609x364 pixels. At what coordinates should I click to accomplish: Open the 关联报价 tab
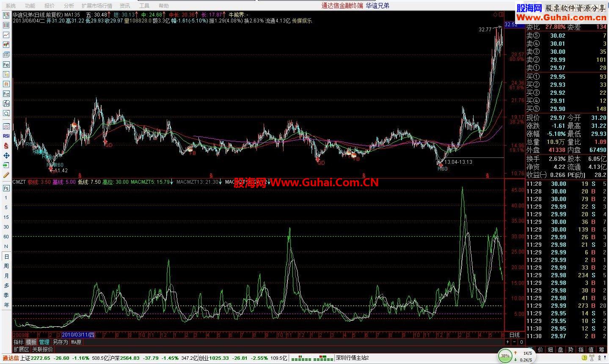pyautogui.click(x=43, y=350)
